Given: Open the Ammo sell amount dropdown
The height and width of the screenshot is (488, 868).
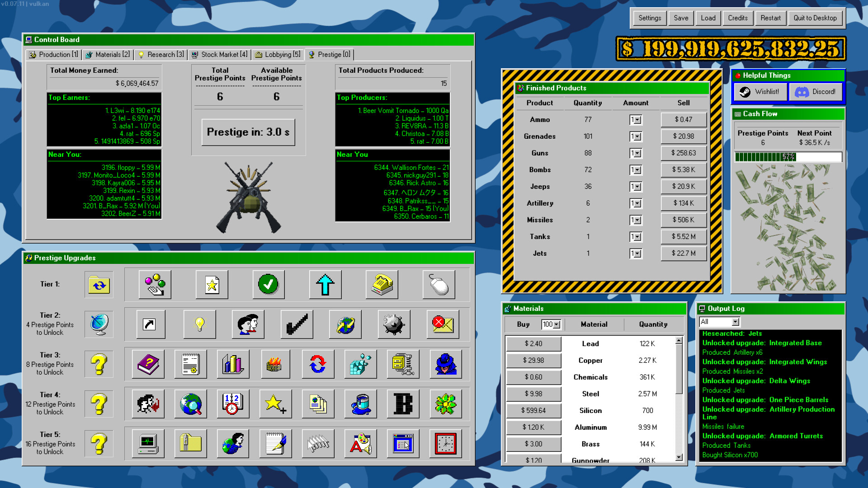Looking at the screenshot, I should click(637, 120).
